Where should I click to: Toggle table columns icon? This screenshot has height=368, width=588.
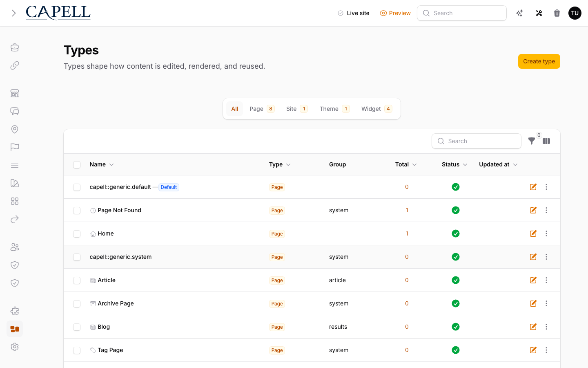(x=546, y=141)
